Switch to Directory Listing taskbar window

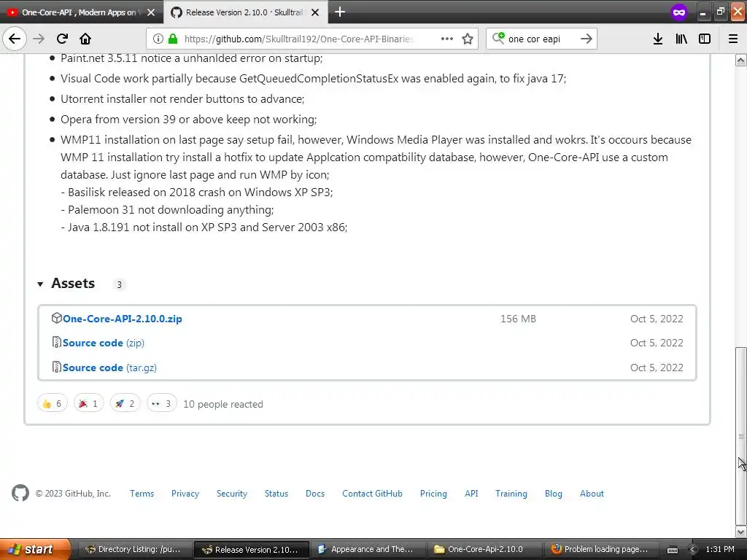[x=133, y=549]
